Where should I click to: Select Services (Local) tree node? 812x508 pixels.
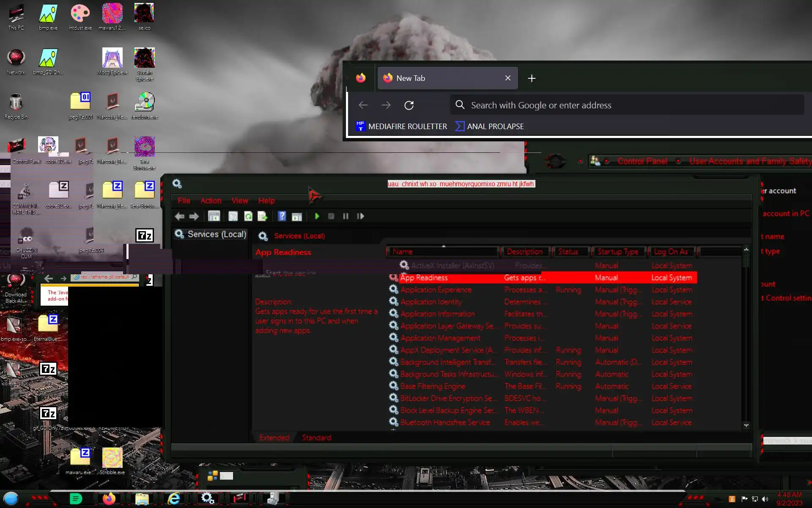tap(217, 234)
